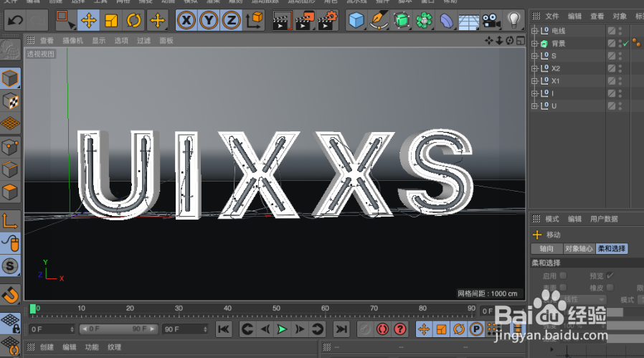
Task: Select the 轴向 tab in attributes
Action: (546, 249)
